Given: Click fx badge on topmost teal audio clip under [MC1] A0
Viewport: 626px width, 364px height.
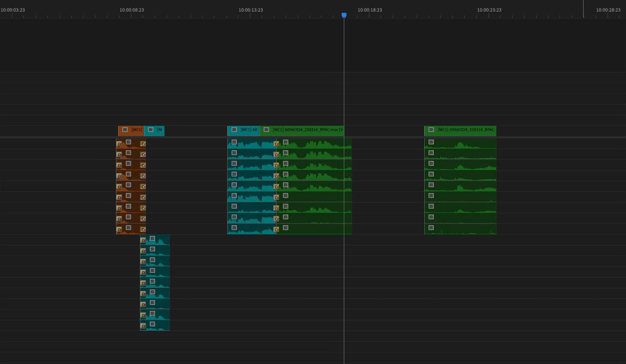Looking at the screenshot, I should click(x=234, y=142).
